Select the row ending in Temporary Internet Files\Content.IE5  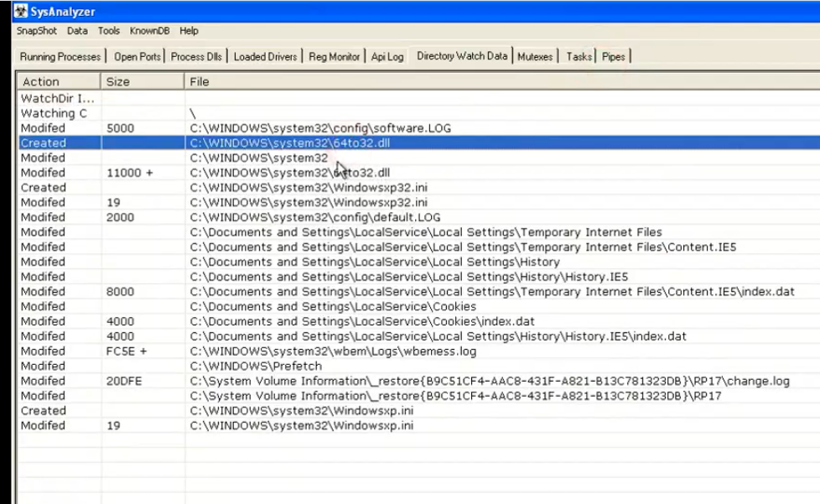click(419, 247)
